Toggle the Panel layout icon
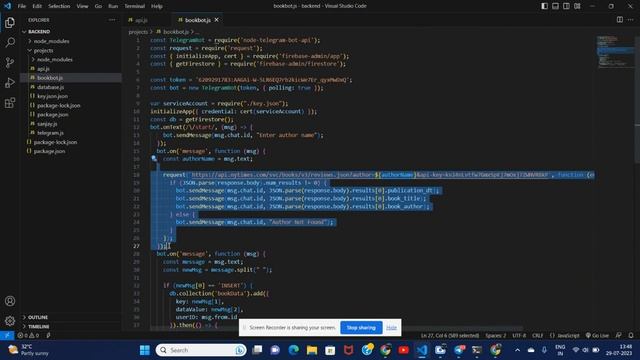The height and width of the screenshot is (360, 640). tap(556, 6)
